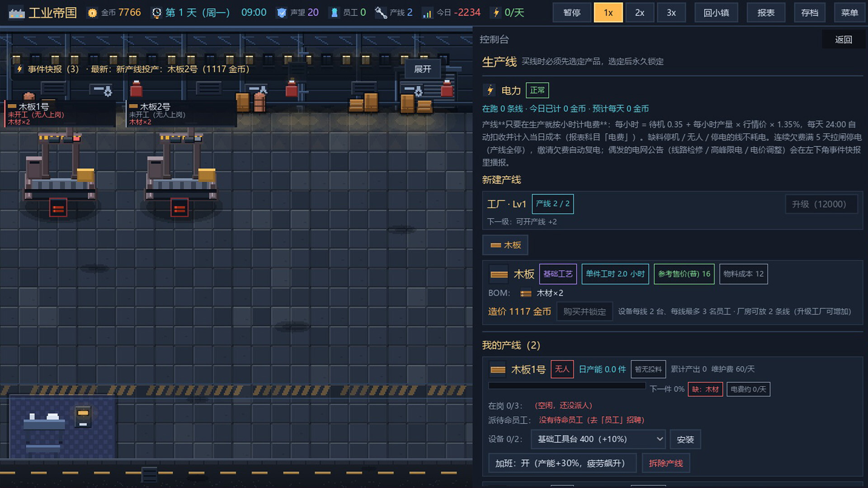Screen dimensions: 868x488
Task: Click the 工业帝国 factory logo icon
Action: point(17,13)
